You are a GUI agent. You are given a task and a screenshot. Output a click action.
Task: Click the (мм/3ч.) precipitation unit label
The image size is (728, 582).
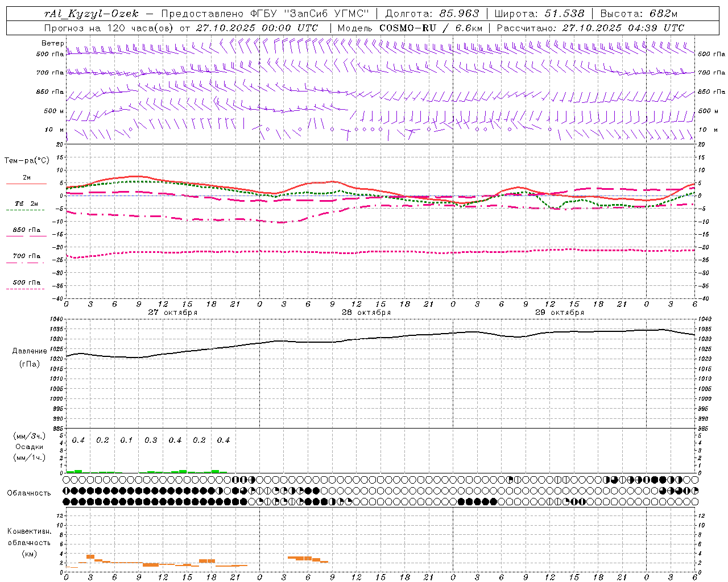(x=30, y=436)
